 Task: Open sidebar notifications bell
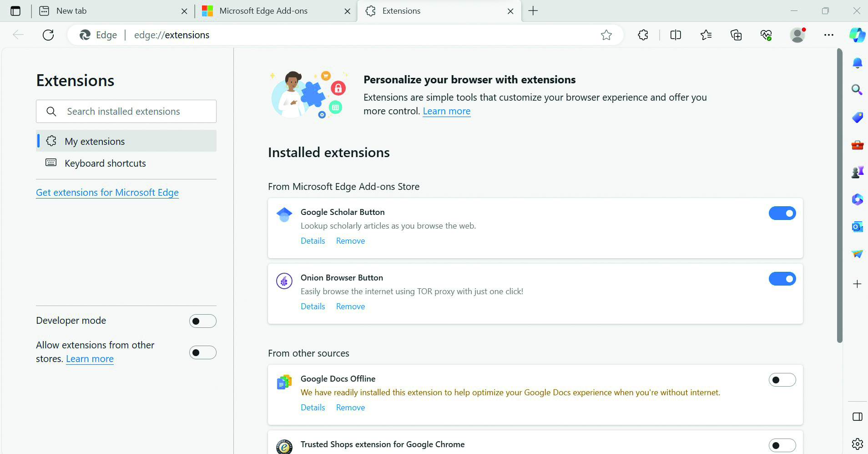(857, 63)
